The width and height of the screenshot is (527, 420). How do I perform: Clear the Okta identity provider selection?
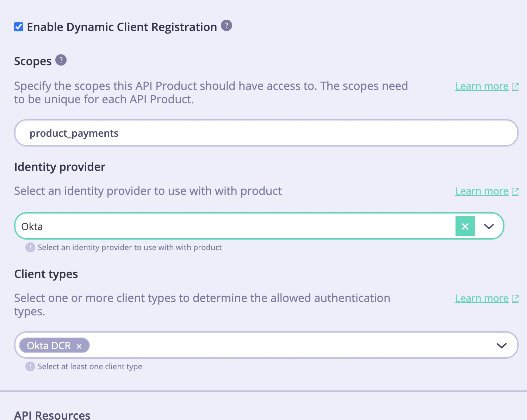465,226
